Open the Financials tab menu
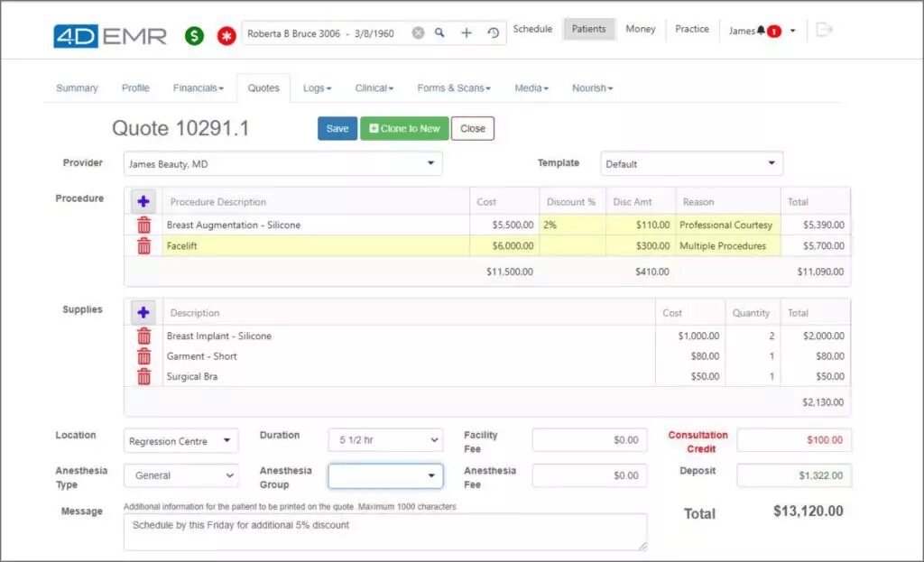The height and width of the screenshot is (562, 924). click(x=198, y=88)
